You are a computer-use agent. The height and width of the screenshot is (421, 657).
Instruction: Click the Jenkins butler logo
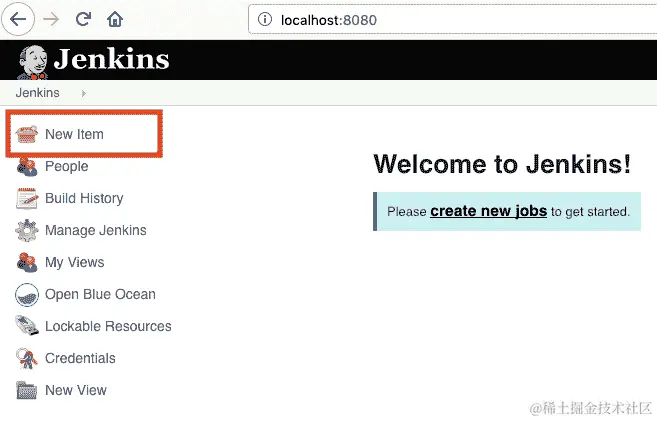(33, 62)
